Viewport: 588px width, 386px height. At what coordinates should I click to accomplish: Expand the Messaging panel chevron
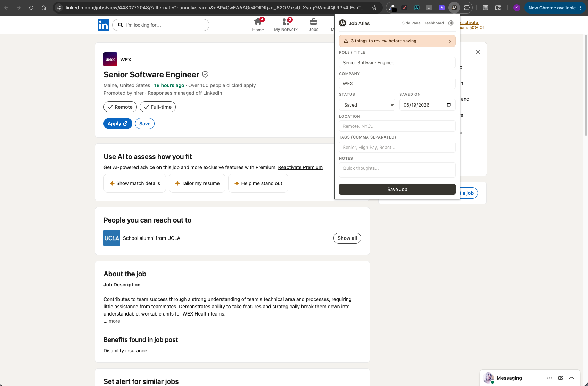pos(572,378)
